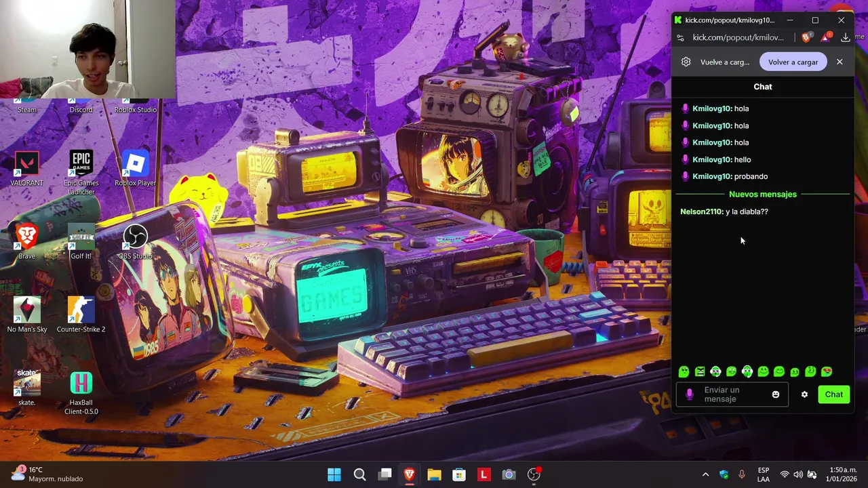
Task: Click 'Vuelve a carg...' infobar text
Action: pyautogui.click(x=725, y=62)
